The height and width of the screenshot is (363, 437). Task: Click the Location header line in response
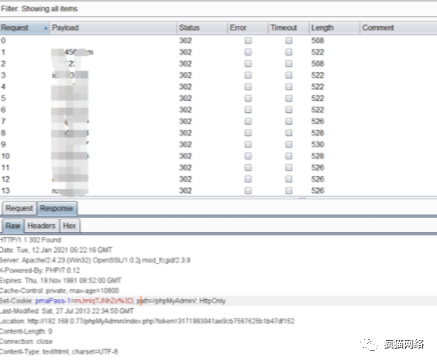(x=147, y=321)
